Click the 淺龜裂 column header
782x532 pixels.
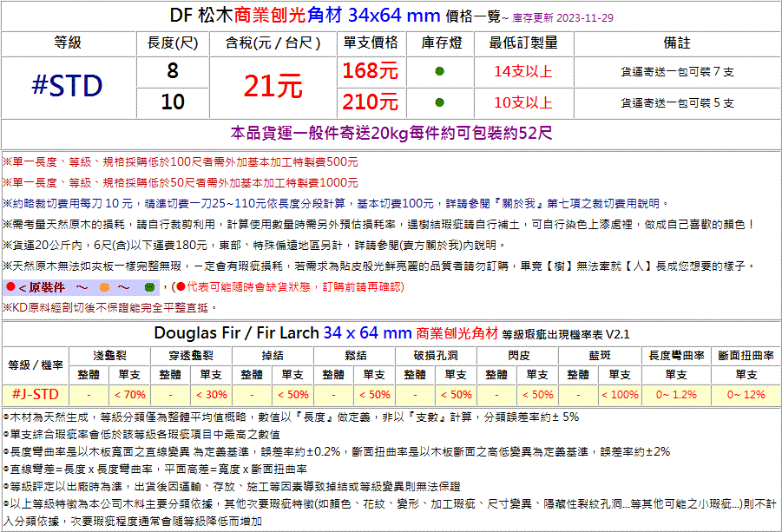click(x=110, y=356)
